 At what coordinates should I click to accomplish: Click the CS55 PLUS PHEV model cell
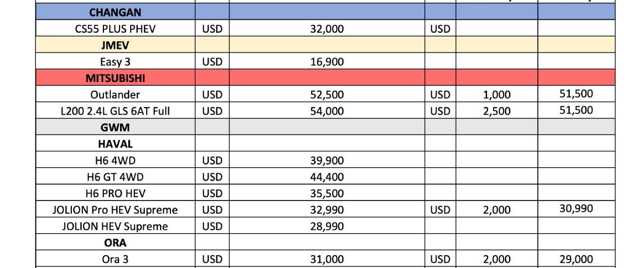tap(115, 28)
